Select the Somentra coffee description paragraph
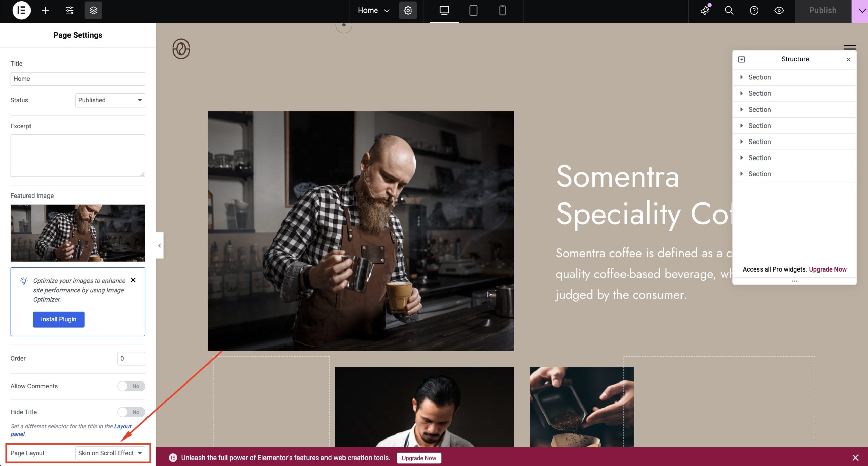This screenshot has height=466, width=868. pyautogui.click(x=644, y=274)
